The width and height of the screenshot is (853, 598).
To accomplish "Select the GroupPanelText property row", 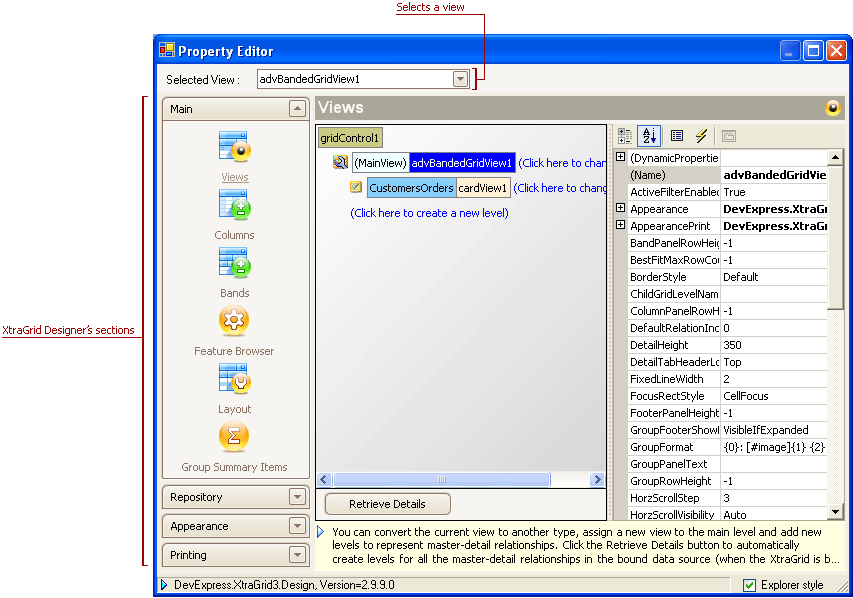I will (x=727, y=464).
